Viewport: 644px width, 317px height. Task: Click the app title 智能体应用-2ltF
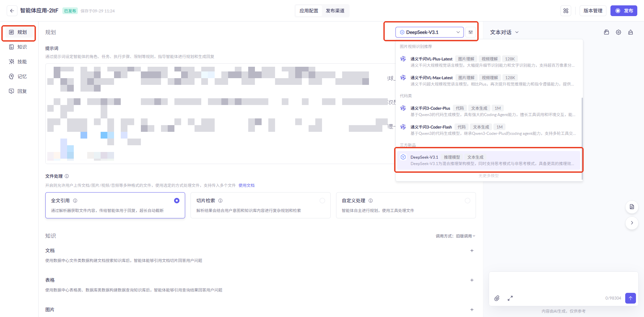(x=39, y=11)
